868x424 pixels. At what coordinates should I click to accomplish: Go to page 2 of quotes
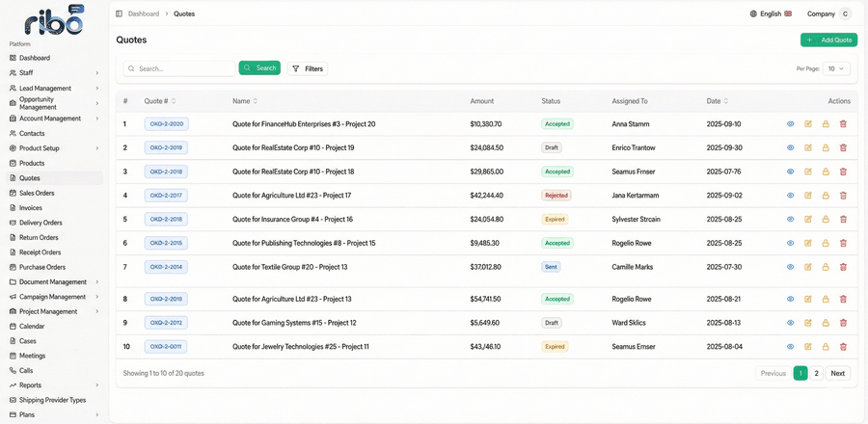point(817,373)
